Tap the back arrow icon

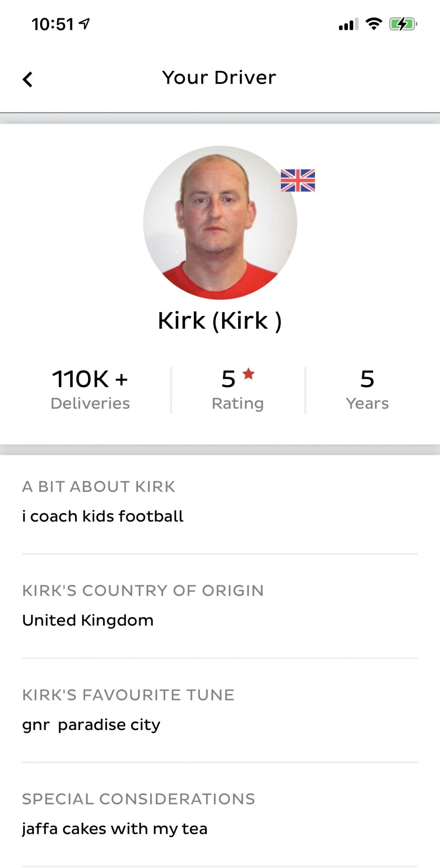point(28,79)
